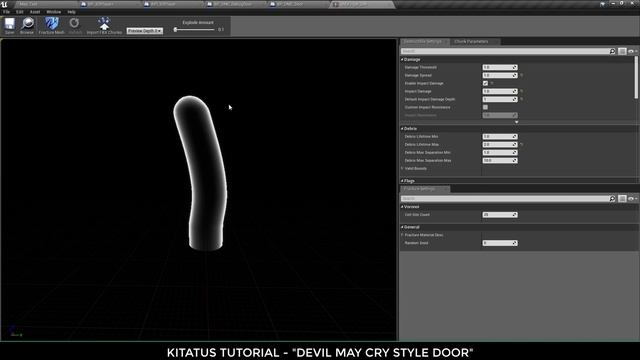Image resolution: width=640 pixels, height=360 pixels.
Task: Click property matrix grid icon in Destructible Settings panel
Action: click(622, 51)
